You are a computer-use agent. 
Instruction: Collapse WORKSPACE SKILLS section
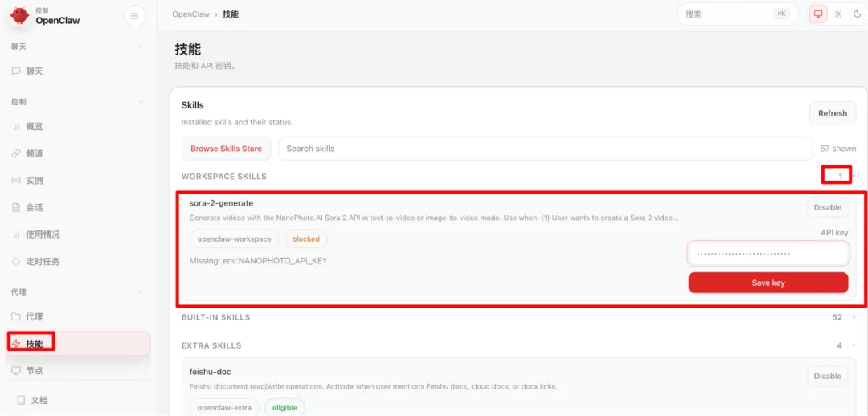[x=518, y=177]
